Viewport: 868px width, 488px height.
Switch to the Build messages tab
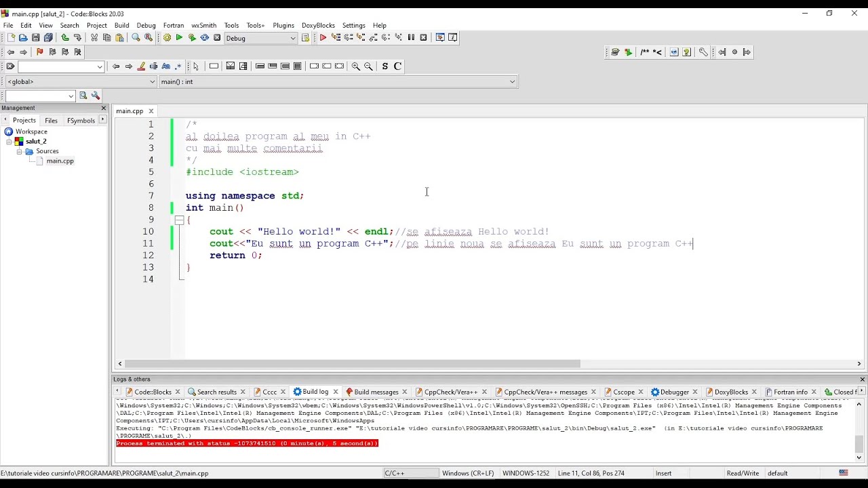coord(376,392)
